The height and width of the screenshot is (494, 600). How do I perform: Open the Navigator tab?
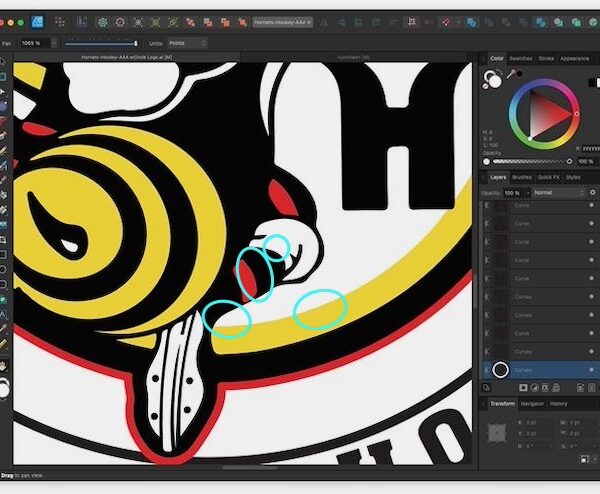coord(532,404)
